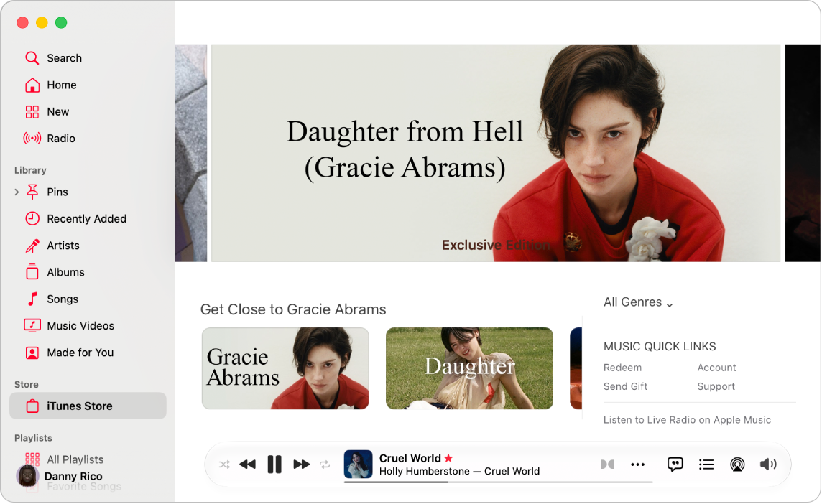
Task: Toggle repeat mode
Action: pyautogui.click(x=325, y=465)
